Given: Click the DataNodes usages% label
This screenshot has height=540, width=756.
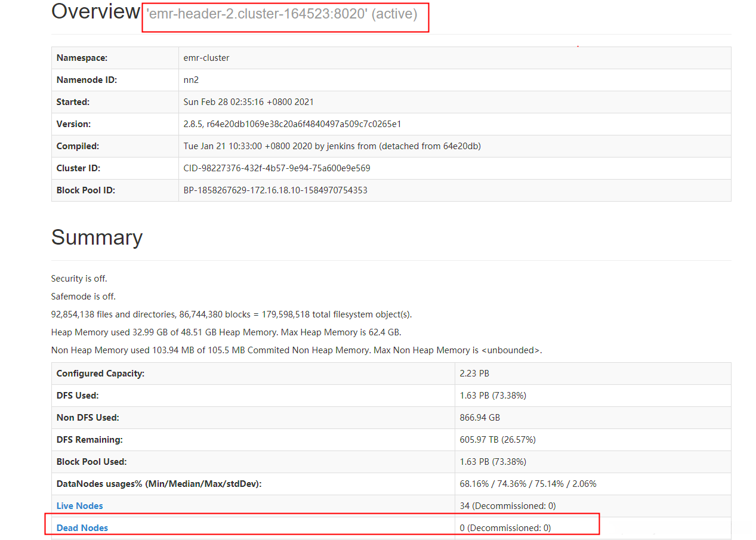Looking at the screenshot, I should 159,484.
